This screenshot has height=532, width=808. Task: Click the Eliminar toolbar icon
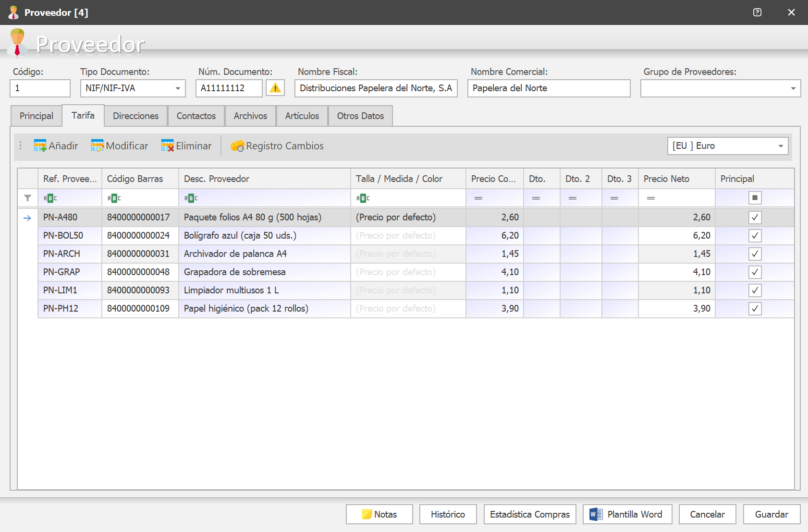(x=167, y=145)
